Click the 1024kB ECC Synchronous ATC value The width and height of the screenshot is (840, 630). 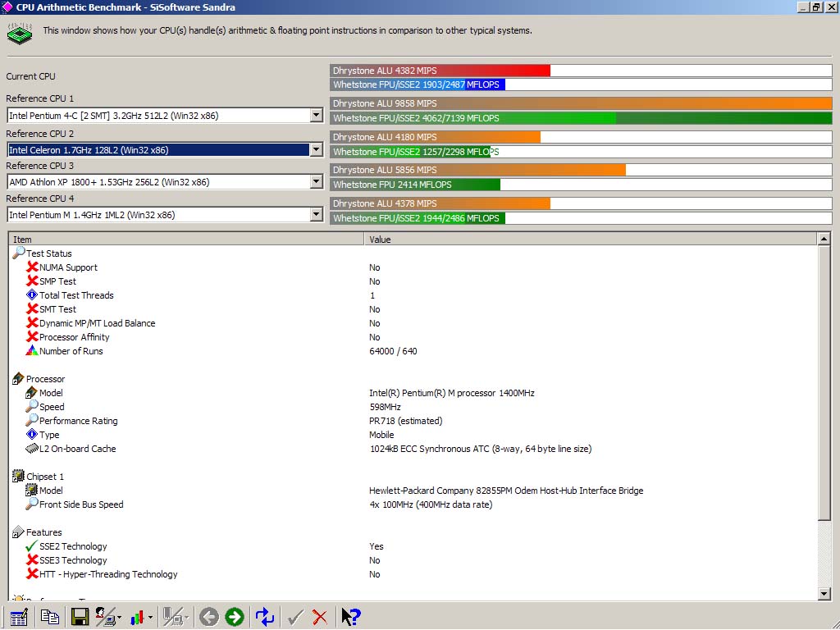pos(481,449)
